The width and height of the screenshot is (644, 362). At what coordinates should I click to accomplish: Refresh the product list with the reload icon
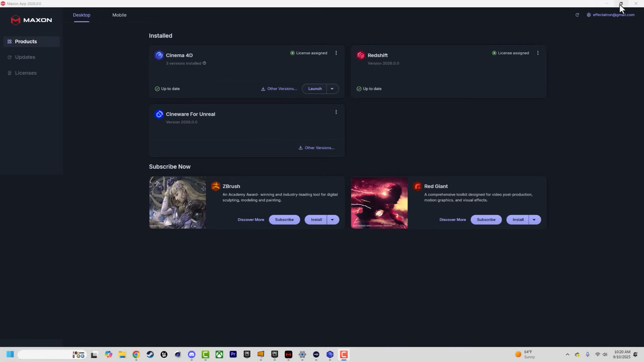click(577, 15)
